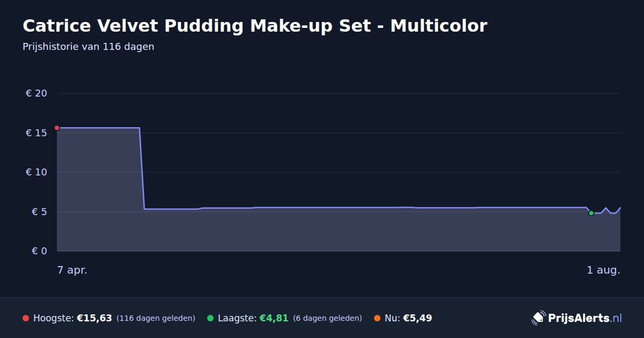The width and height of the screenshot is (644, 338).
Task: Click the 1 aug. end date label
Action: [x=603, y=270]
